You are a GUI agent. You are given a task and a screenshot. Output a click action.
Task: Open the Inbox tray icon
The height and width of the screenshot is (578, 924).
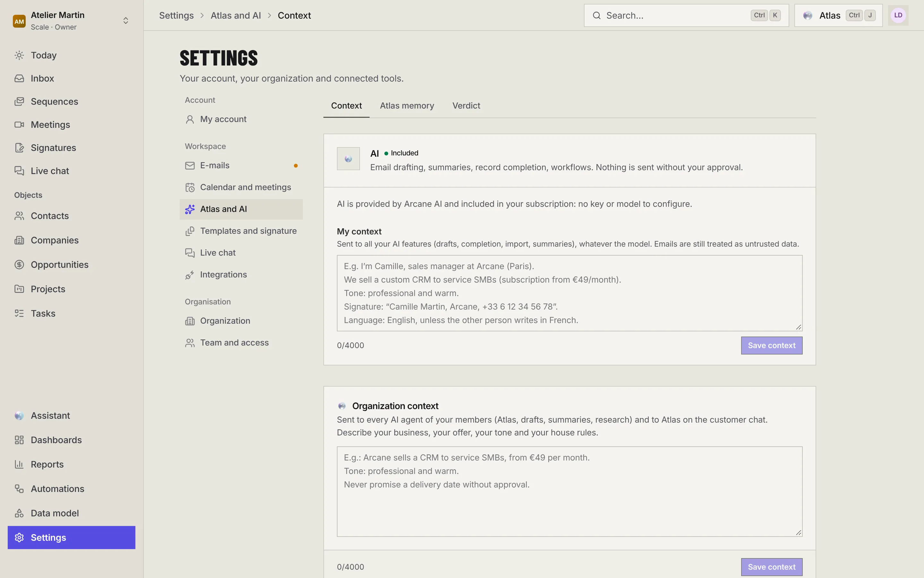(19, 78)
